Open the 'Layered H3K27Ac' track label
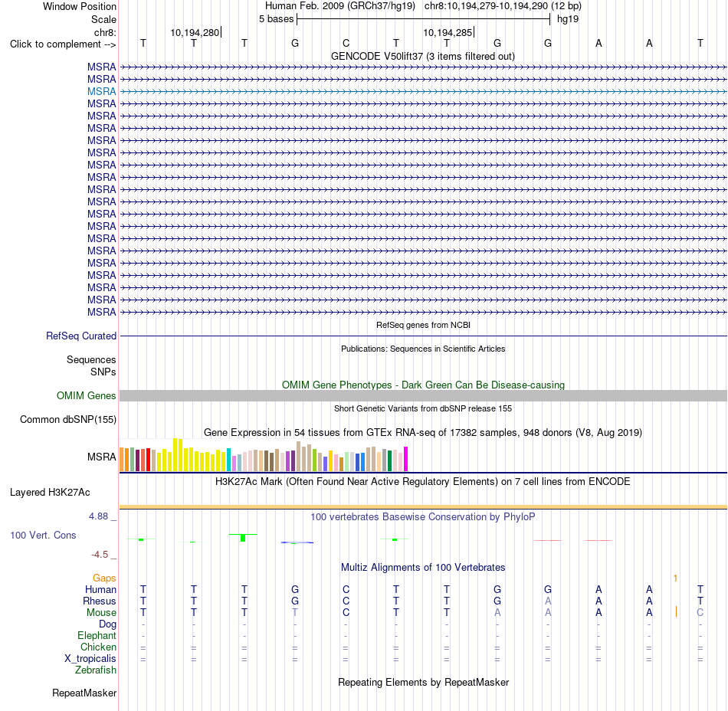 click(x=50, y=493)
